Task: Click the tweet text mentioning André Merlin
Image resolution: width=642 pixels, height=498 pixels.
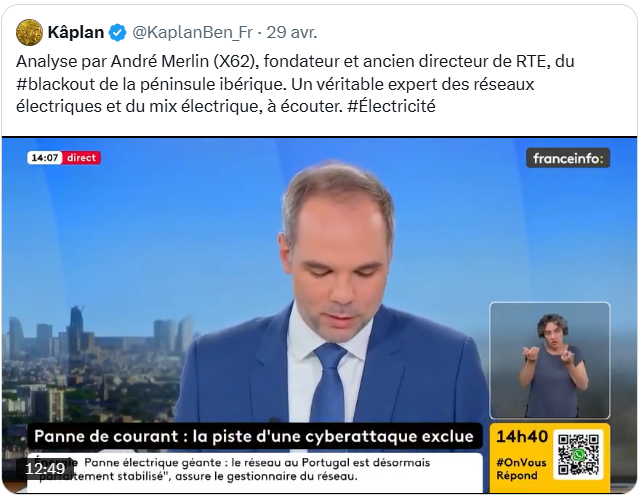Action: click(295, 84)
